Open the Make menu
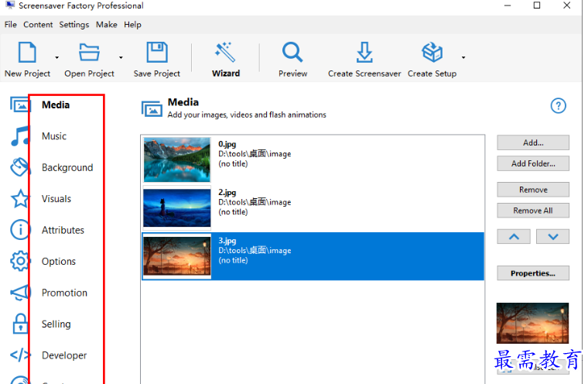Viewport: 588px width, 384px height. pyautogui.click(x=106, y=25)
